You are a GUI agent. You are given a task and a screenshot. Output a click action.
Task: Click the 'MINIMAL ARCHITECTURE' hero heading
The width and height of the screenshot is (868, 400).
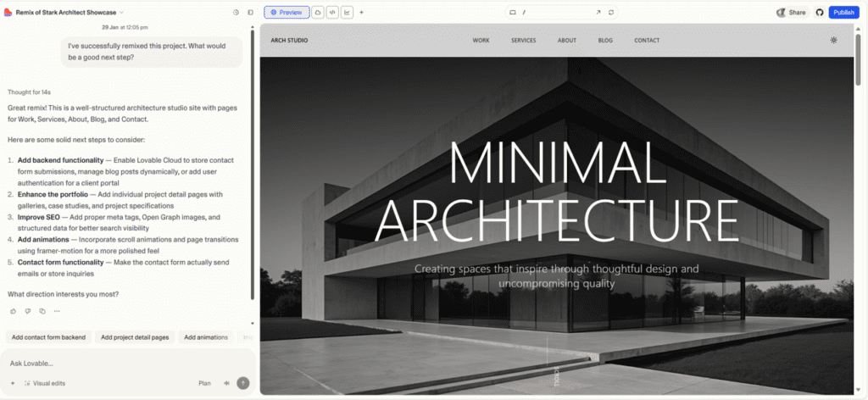pyautogui.click(x=556, y=191)
